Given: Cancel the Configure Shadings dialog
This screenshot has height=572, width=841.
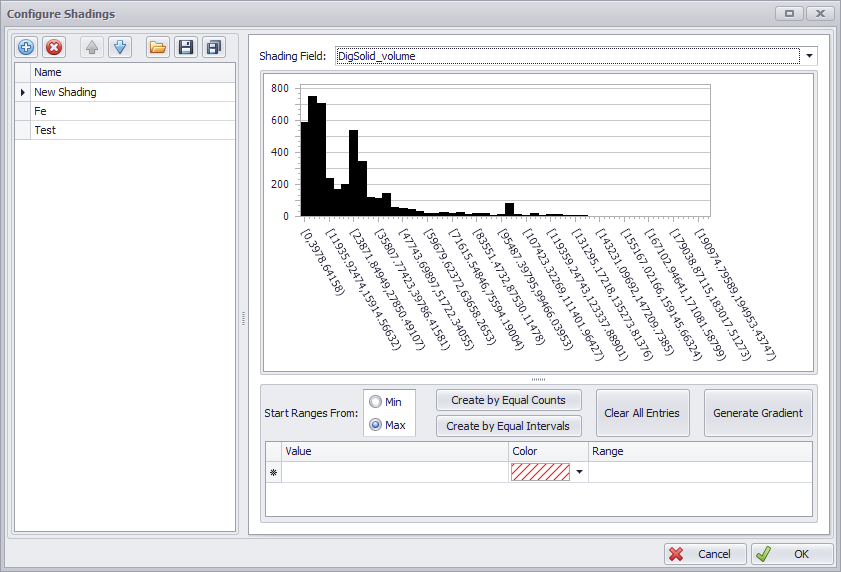Looking at the screenshot, I should (x=705, y=554).
